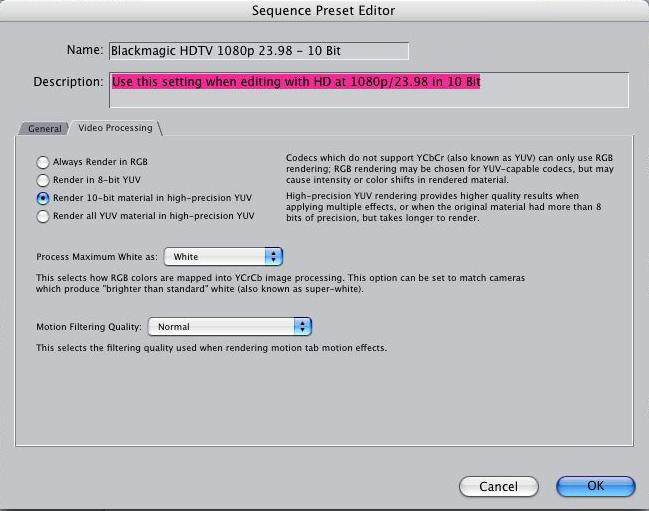Click the Cancel button
Image resolution: width=649 pixels, height=511 pixels.
click(499, 486)
